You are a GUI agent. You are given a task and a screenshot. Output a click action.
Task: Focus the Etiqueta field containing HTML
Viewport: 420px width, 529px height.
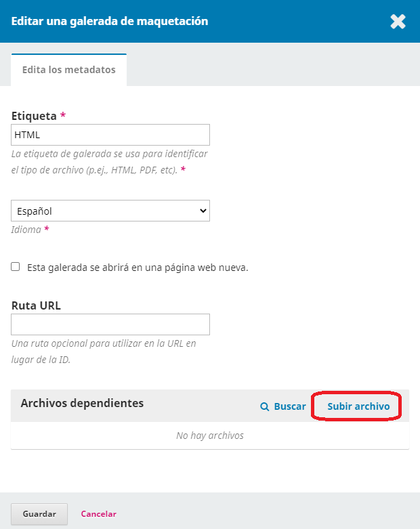[110, 135]
